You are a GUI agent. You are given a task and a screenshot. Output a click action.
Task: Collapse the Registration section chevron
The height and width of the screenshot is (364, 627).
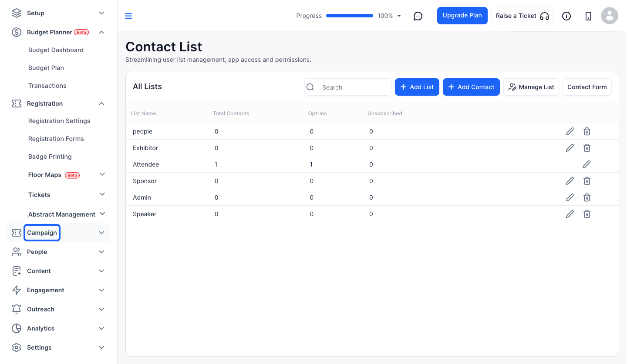(x=101, y=104)
